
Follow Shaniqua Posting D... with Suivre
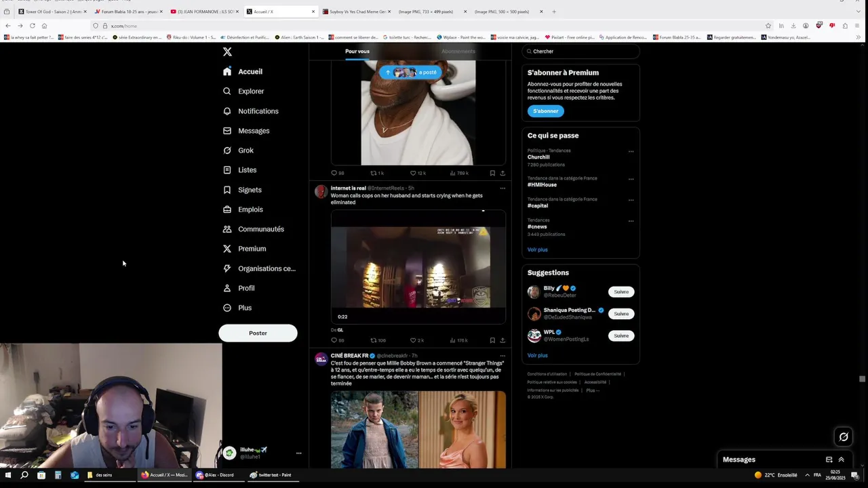coord(621,314)
